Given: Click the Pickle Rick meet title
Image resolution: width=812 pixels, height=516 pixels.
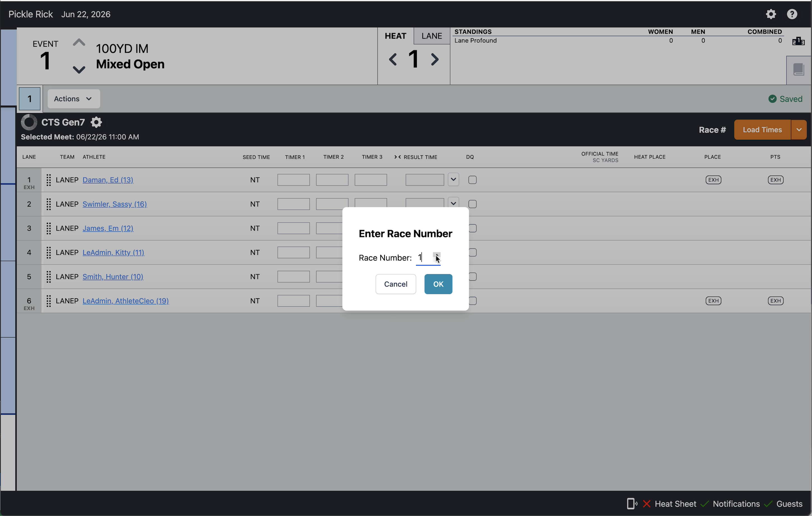Looking at the screenshot, I should [31, 14].
